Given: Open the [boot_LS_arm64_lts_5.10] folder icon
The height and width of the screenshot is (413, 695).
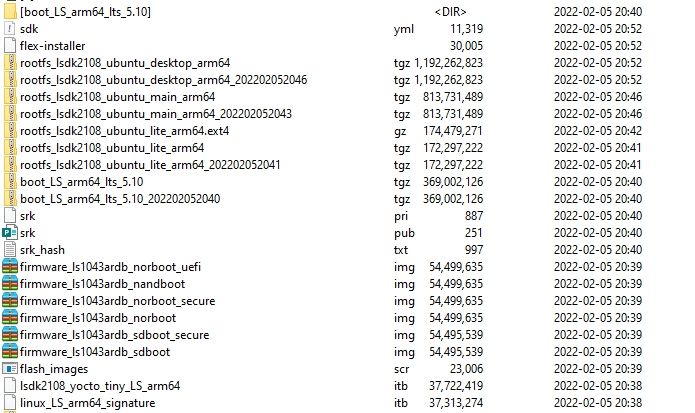Looking at the screenshot, I should [x=10, y=11].
